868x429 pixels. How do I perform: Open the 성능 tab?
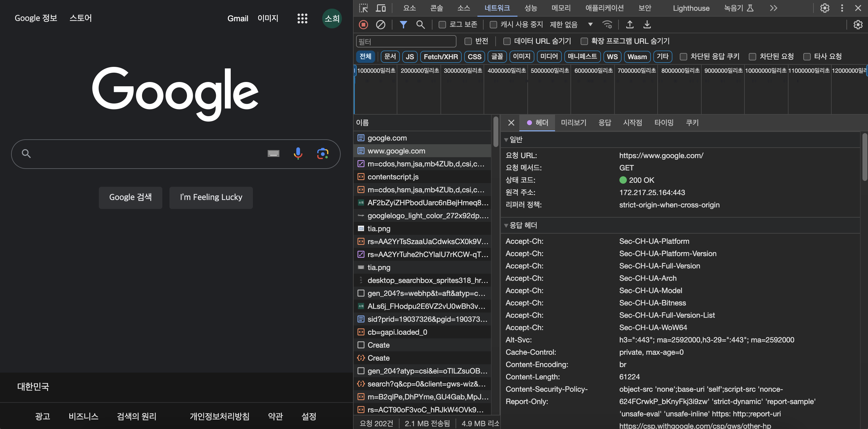pos(530,8)
